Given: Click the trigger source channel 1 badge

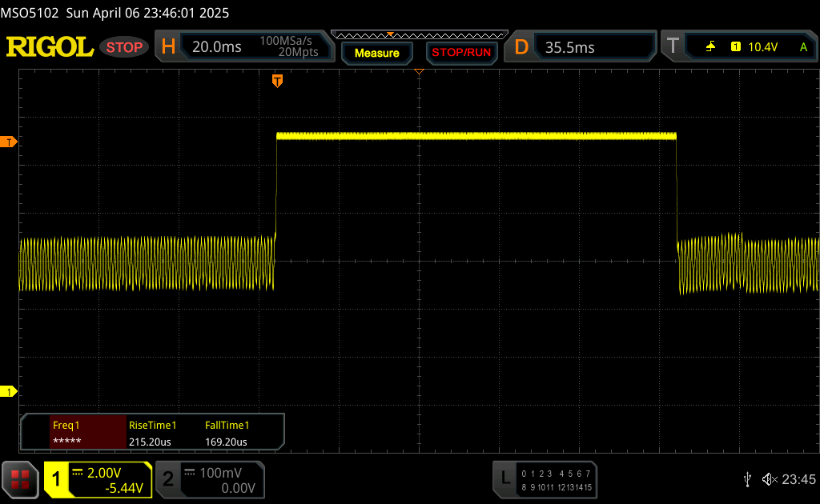Looking at the screenshot, I should [x=736, y=47].
